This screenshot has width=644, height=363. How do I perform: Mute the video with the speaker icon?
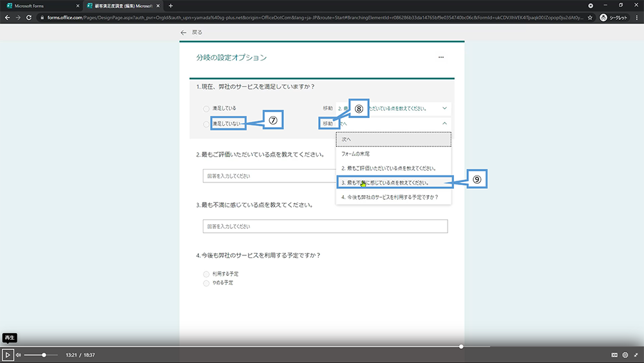pos(18,355)
